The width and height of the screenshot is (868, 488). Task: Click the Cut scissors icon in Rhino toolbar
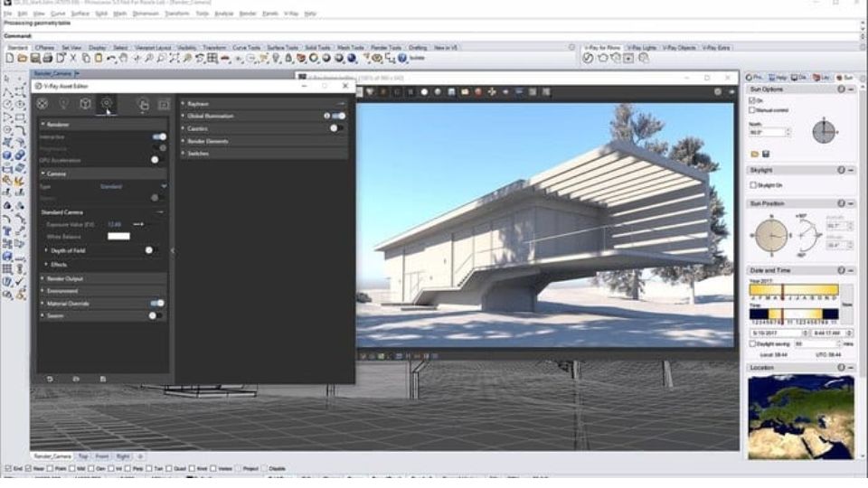click(73, 58)
